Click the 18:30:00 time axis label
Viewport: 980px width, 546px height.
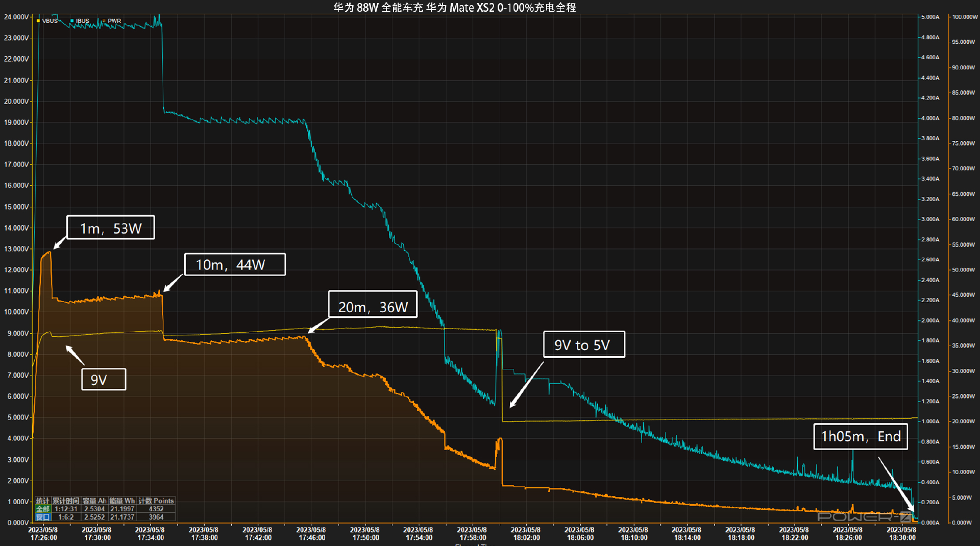pos(902,538)
